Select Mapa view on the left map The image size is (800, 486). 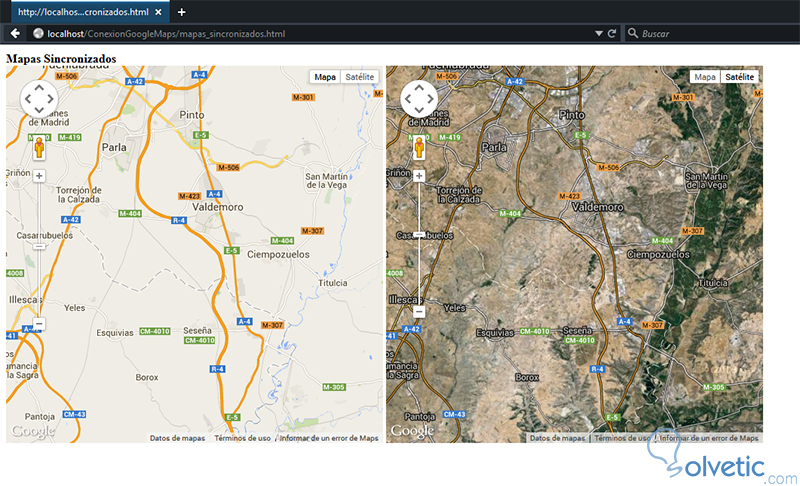[325, 77]
